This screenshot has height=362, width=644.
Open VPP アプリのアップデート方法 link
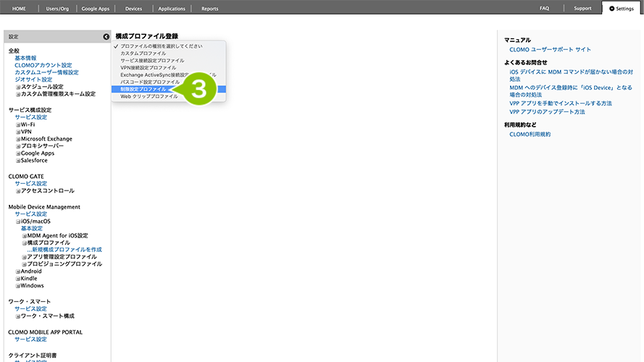547,111
